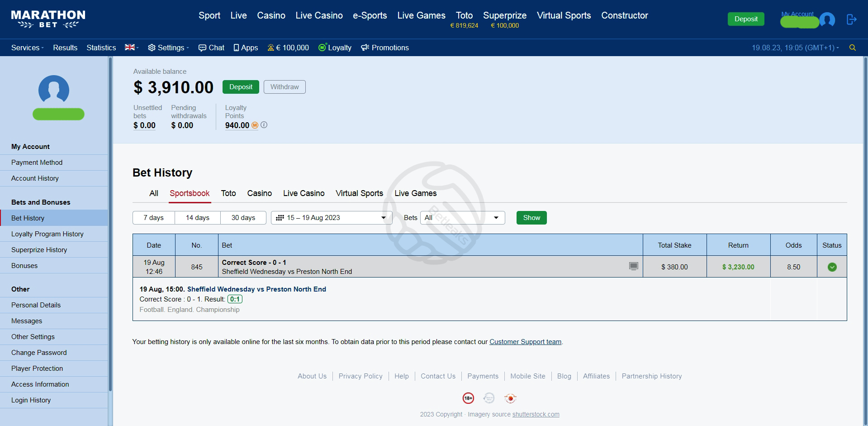Open Change Password in sidebar

[x=54, y=353]
